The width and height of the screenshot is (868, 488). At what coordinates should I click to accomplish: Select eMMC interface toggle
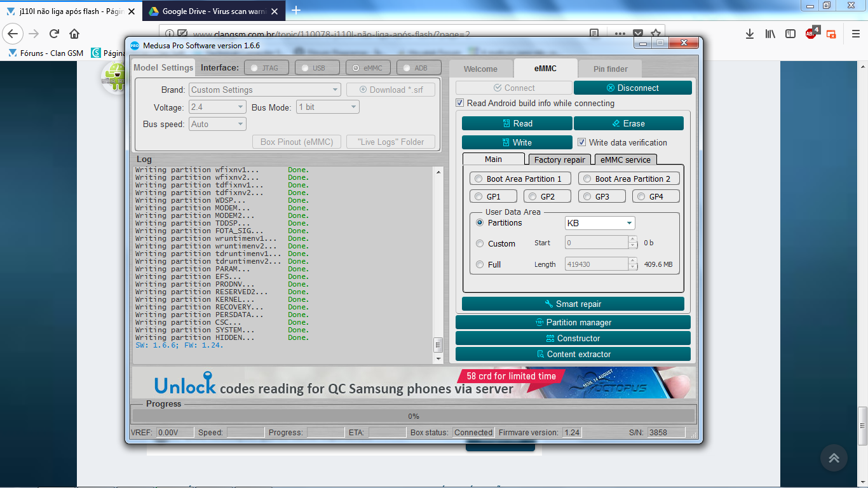click(x=368, y=68)
